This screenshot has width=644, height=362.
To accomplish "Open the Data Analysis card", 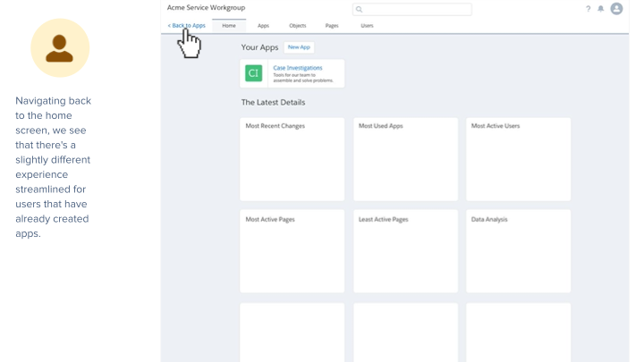I will pos(518,251).
